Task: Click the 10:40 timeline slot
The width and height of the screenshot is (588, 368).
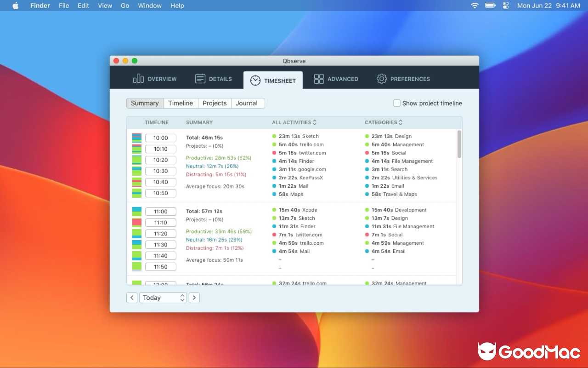Action: coord(161,182)
